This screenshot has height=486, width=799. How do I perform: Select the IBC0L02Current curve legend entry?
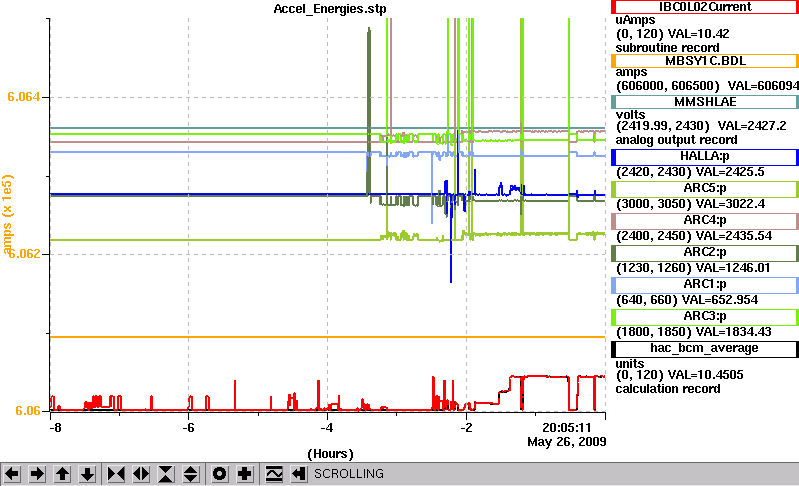[705, 7]
